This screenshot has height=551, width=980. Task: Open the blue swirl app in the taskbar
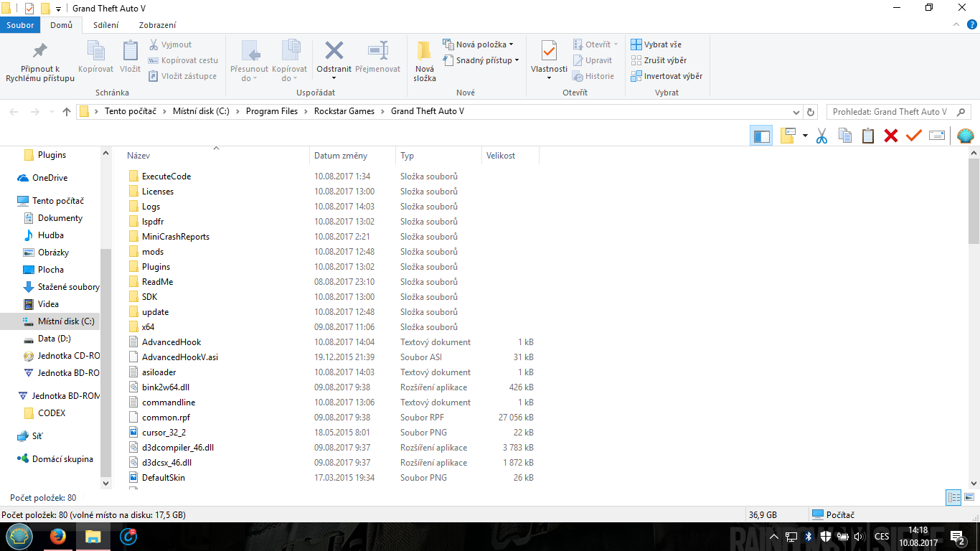(x=128, y=536)
